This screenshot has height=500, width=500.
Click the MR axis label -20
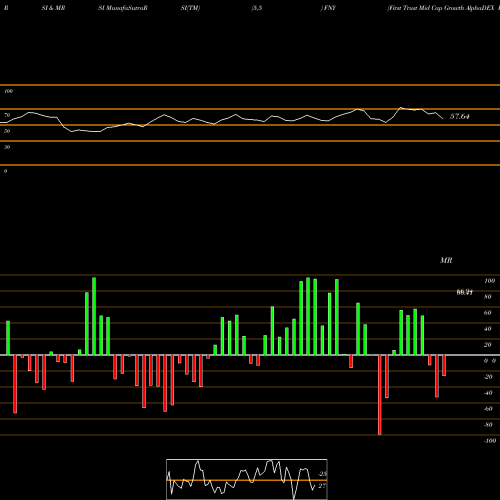[x=488, y=377]
